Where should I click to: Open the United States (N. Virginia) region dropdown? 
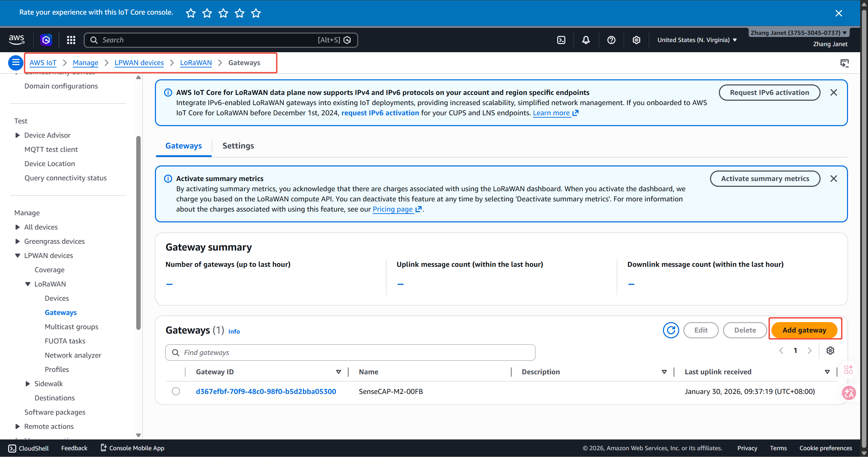click(x=697, y=40)
